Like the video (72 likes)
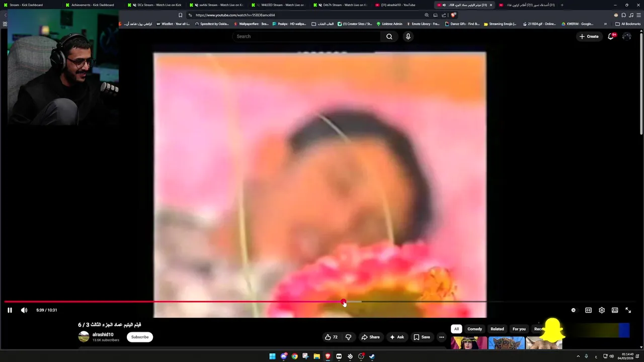Image resolution: width=644 pixels, height=362 pixels. click(331, 337)
